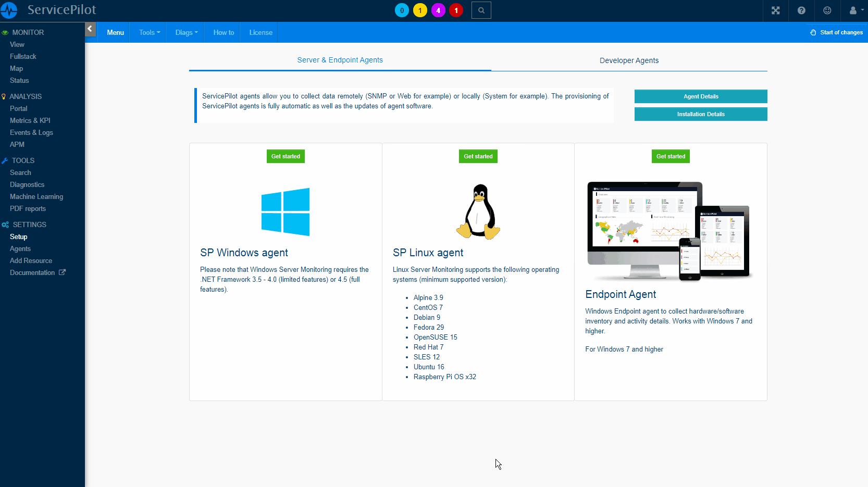Image resolution: width=868 pixels, height=487 pixels.
Task: Click the SETTINGS gears icon in sidebar
Action: pos(5,224)
